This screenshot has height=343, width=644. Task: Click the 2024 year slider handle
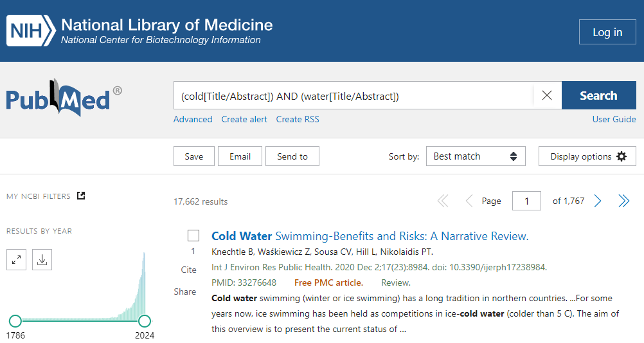pos(145,320)
